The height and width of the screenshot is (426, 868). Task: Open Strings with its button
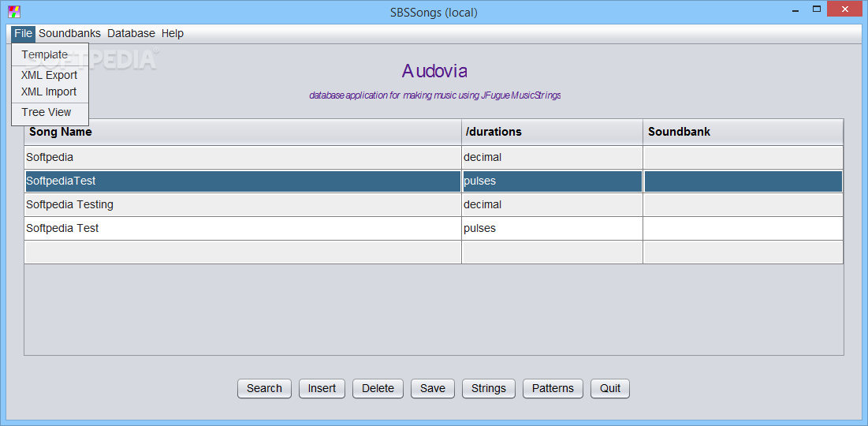488,388
